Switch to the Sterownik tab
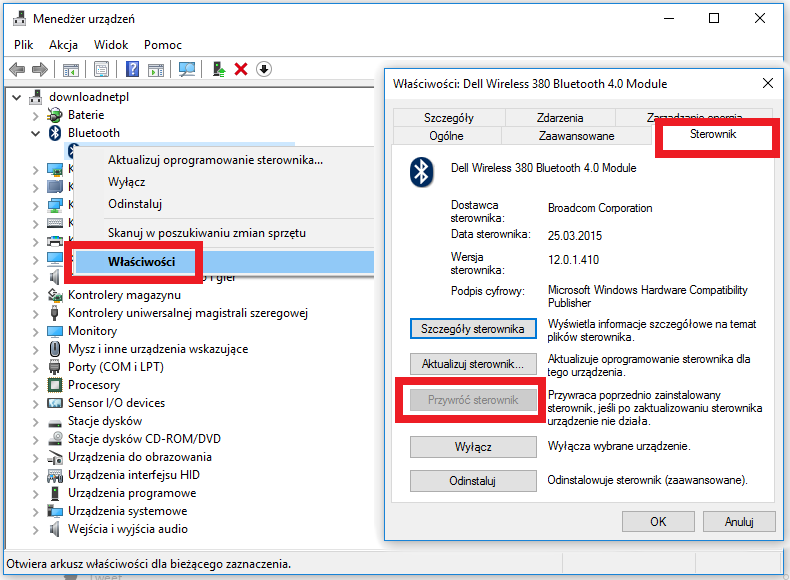 coord(713,134)
